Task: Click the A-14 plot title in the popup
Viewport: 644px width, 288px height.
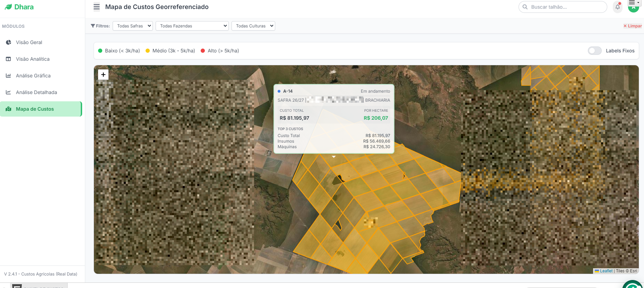Action: pyautogui.click(x=288, y=91)
